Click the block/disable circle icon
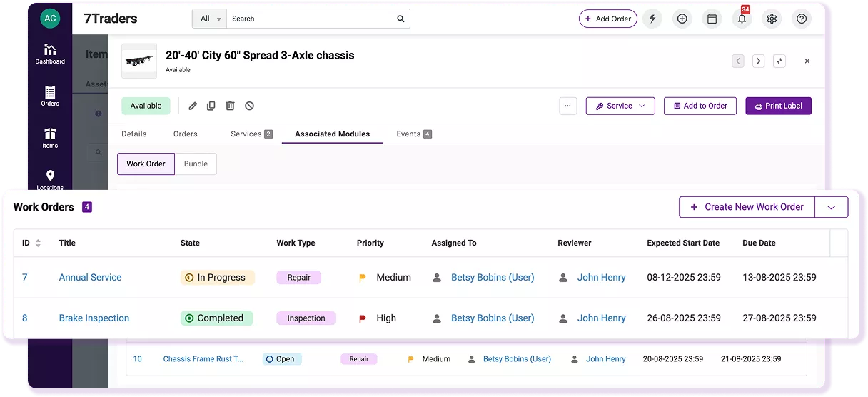Screen dimensions: 868x397 pos(249,106)
